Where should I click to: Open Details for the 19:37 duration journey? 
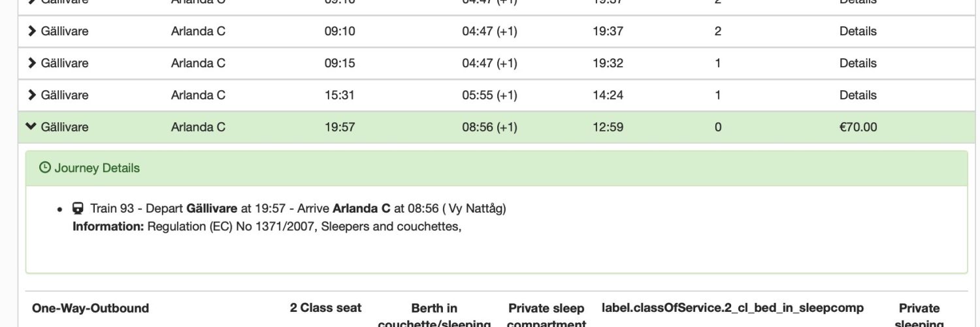click(x=858, y=31)
